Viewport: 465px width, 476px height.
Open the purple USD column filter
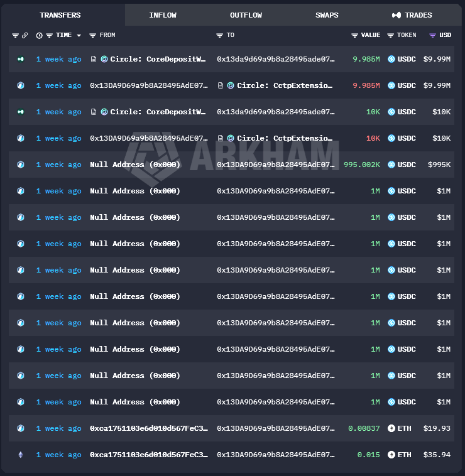432,36
